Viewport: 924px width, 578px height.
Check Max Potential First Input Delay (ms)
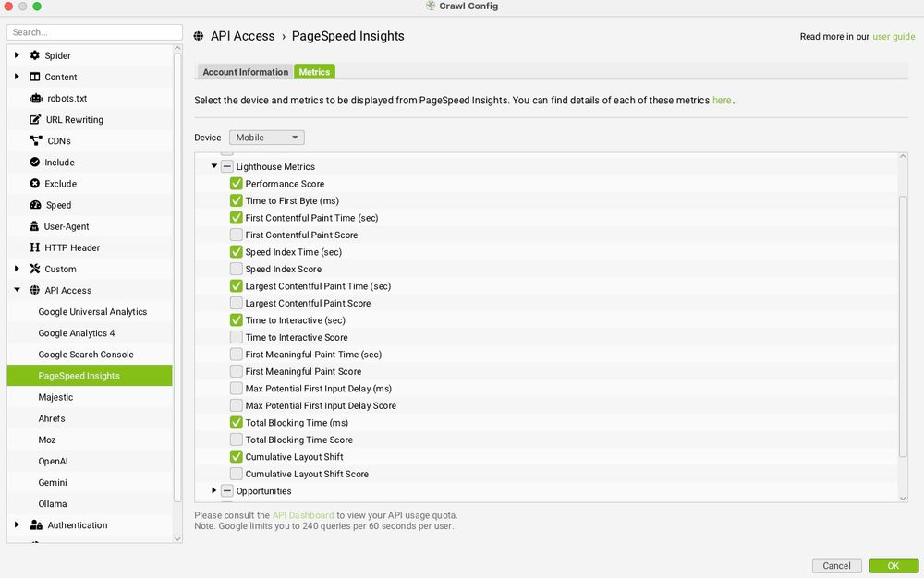pos(237,389)
